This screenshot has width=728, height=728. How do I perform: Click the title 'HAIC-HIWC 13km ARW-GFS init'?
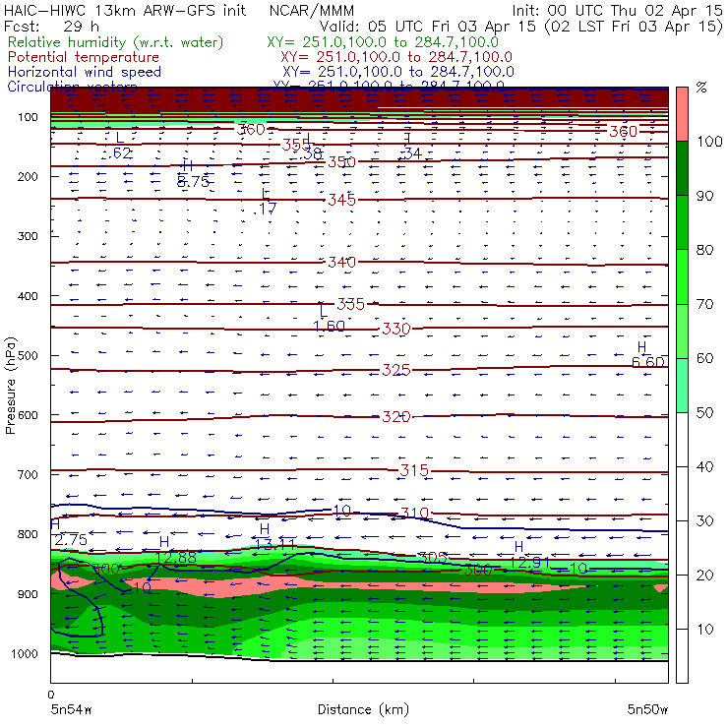click(124, 11)
